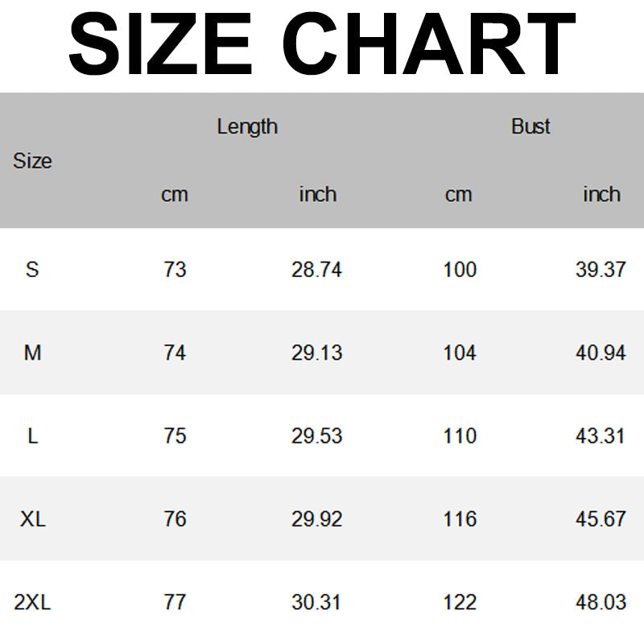Select the 48.03 inch bust value
644x644 pixels.
(601, 602)
